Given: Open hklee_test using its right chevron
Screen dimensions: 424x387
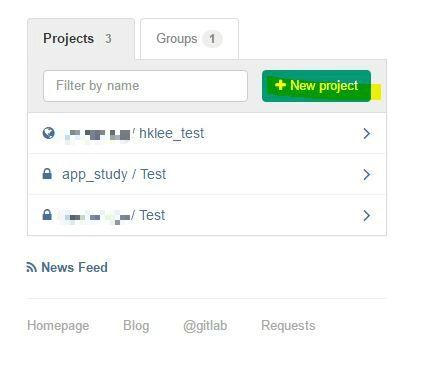Looking at the screenshot, I should pos(367,134).
